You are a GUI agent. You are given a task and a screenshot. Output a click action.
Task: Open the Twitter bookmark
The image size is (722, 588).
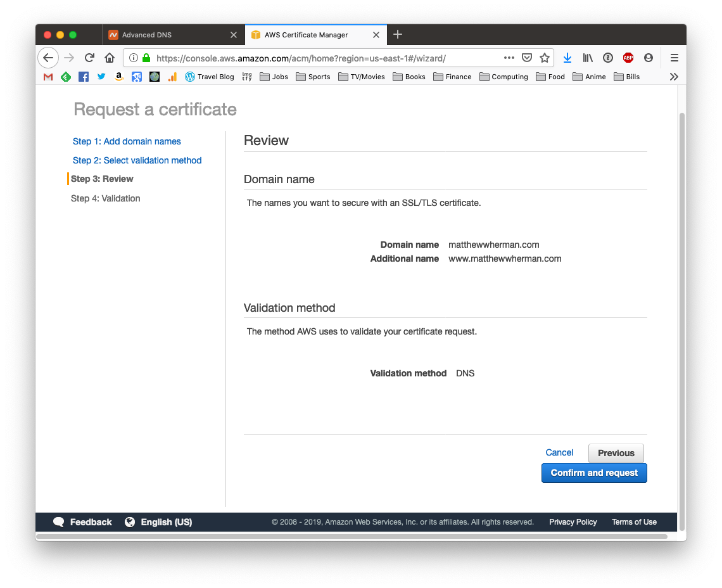pos(101,77)
